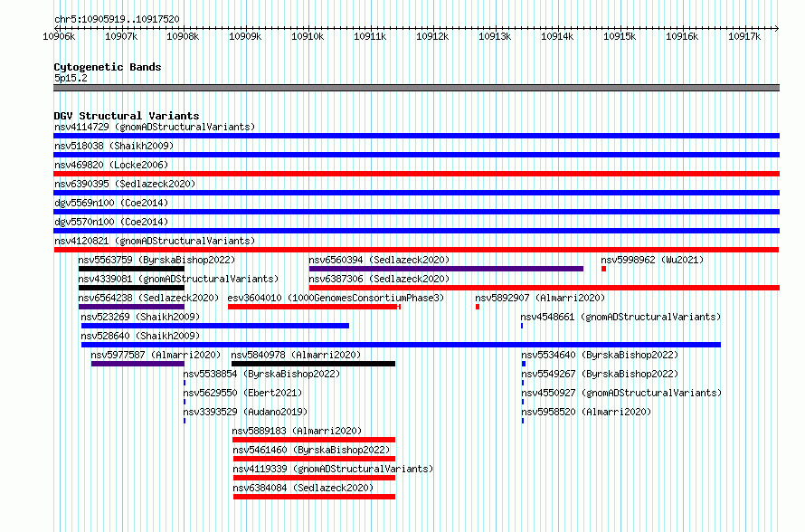Click ruler position 10912k
The image size is (805, 532).
(x=432, y=36)
